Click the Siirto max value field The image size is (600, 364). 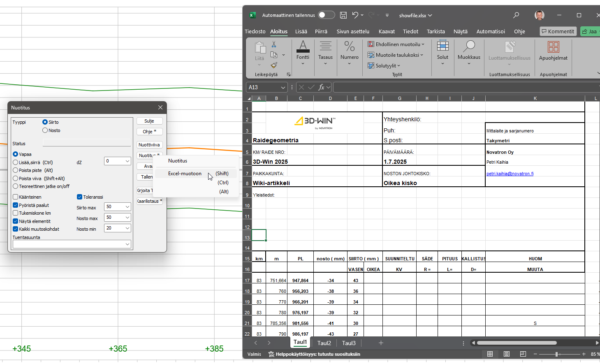pos(116,208)
